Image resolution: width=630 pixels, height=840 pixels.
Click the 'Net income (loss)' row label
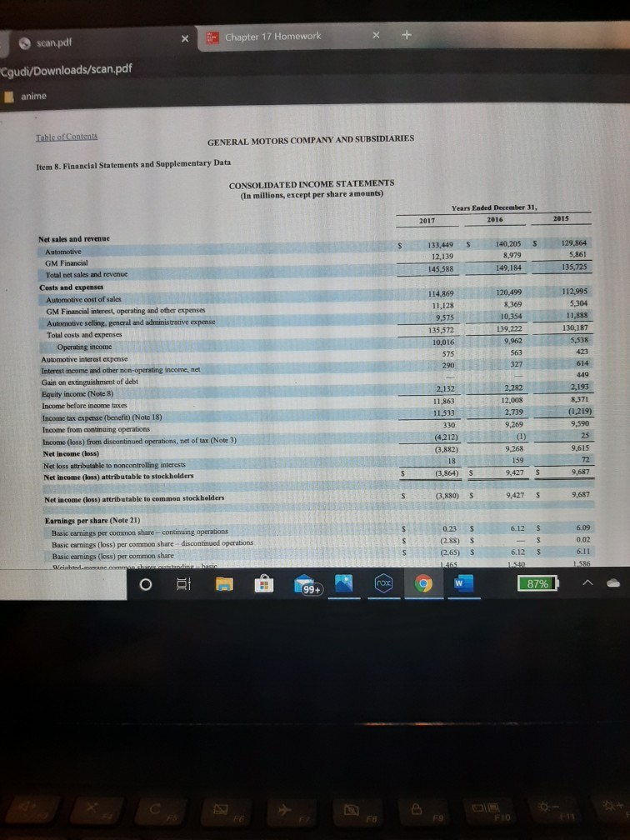[72, 453]
